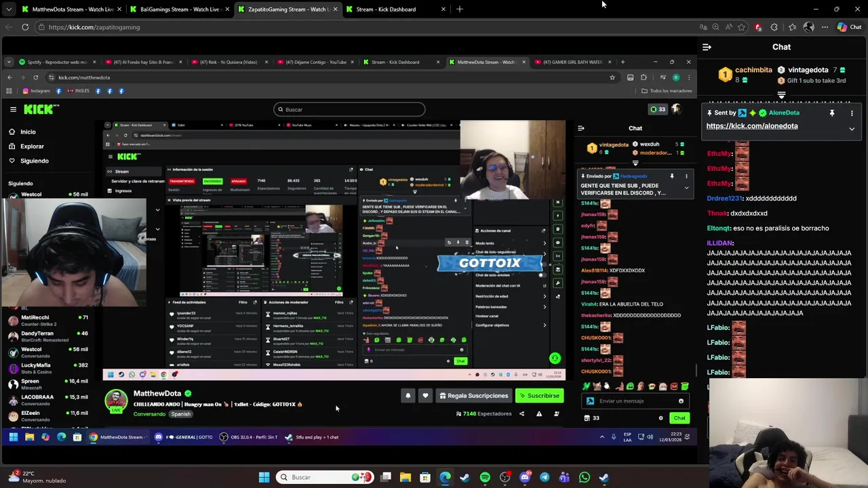This screenshot has width=868, height=488.
Task: Toggle MatthewDota notification bell
Action: pyautogui.click(x=408, y=396)
